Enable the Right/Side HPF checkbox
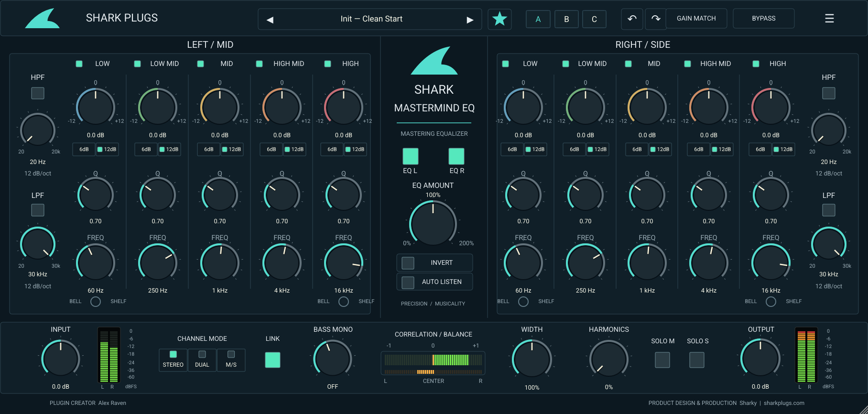The height and width of the screenshot is (414, 868). 829,93
